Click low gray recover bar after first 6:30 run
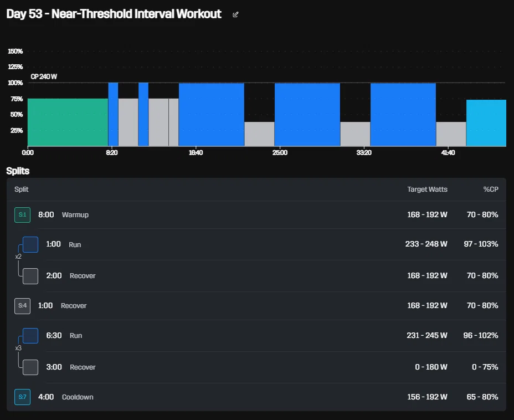514x420 pixels. (259, 134)
